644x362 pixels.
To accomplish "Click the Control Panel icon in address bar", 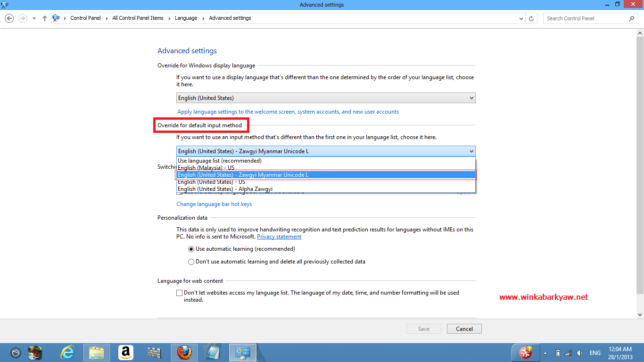I will (56, 18).
